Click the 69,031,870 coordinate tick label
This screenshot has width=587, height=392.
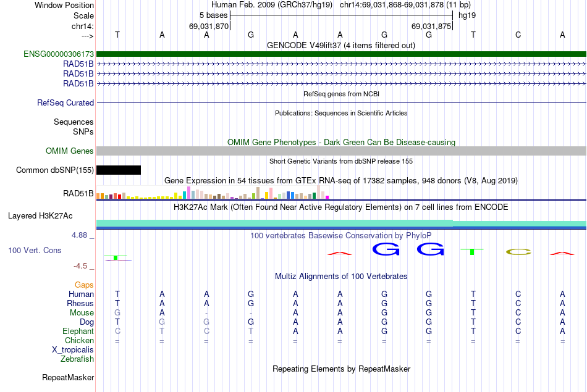[208, 26]
